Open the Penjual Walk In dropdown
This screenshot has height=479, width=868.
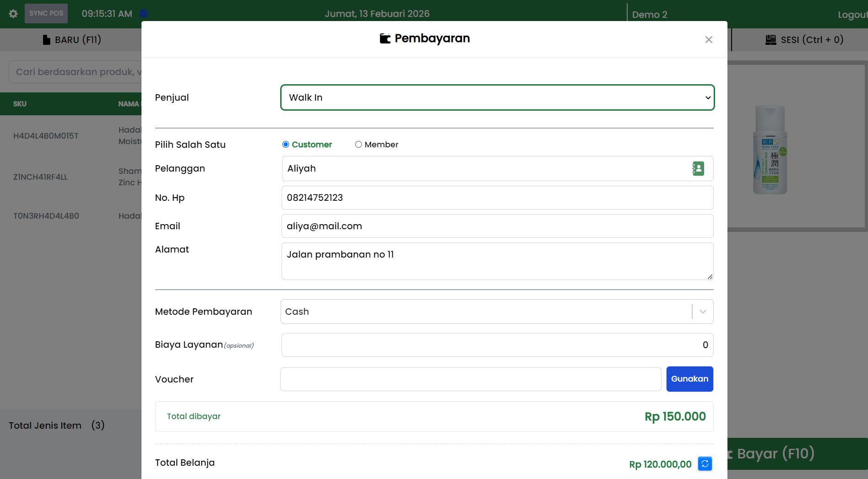497,97
